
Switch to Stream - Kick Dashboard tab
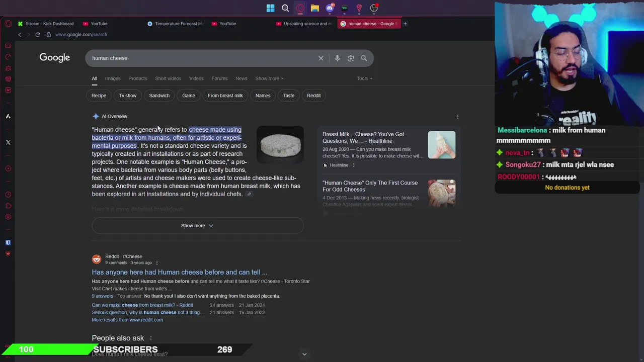click(x=46, y=24)
